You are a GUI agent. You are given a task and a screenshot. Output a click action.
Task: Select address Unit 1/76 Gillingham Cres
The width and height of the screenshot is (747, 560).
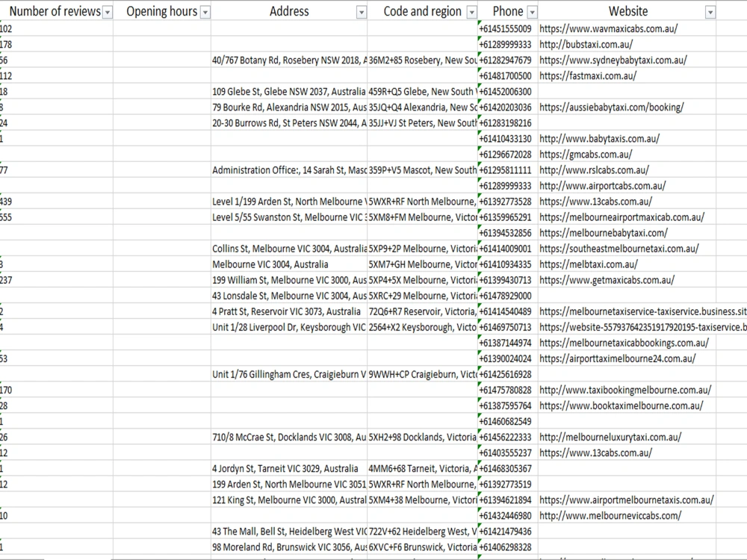pyautogui.click(x=289, y=374)
